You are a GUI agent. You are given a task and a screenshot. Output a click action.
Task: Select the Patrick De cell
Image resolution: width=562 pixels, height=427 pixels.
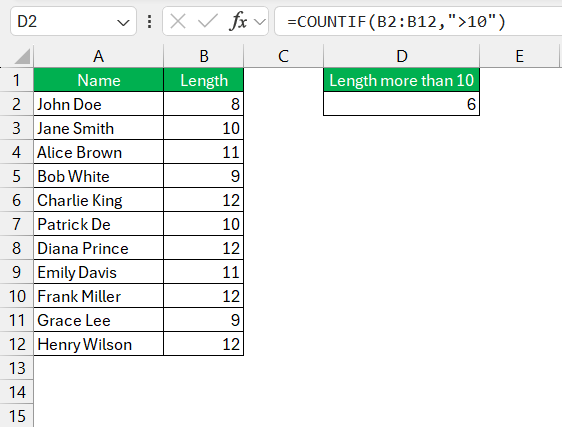99,224
